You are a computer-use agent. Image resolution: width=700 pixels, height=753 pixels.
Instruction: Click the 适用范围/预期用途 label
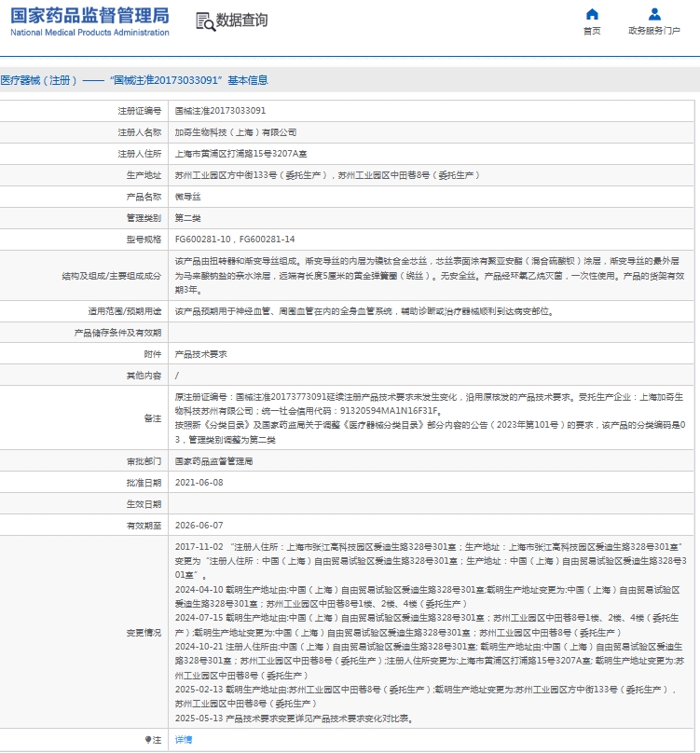[124, 311]
